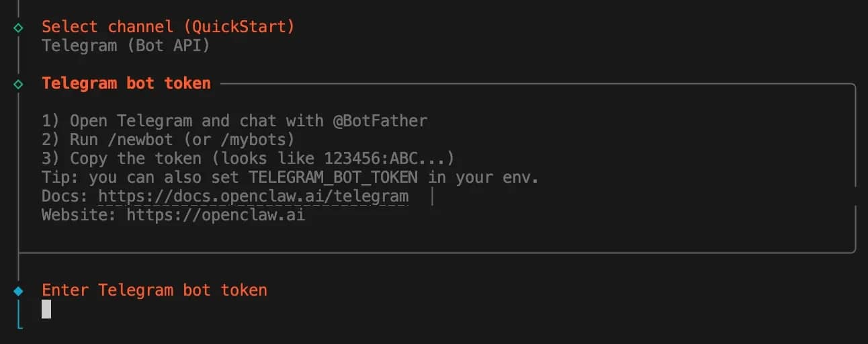
Task: Open the https://openclaw.ai website link
Action: click(x=216, y=216)
